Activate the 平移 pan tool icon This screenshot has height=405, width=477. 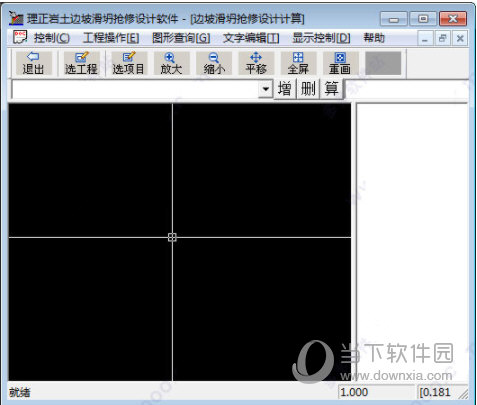[x=256, y=63]
